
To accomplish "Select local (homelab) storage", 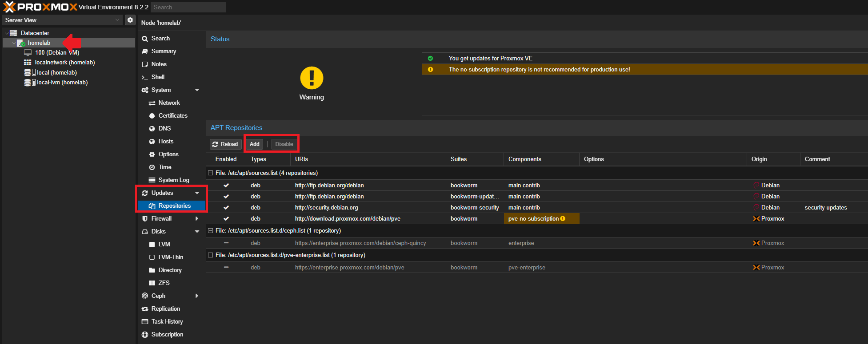I will pos(57,72).
